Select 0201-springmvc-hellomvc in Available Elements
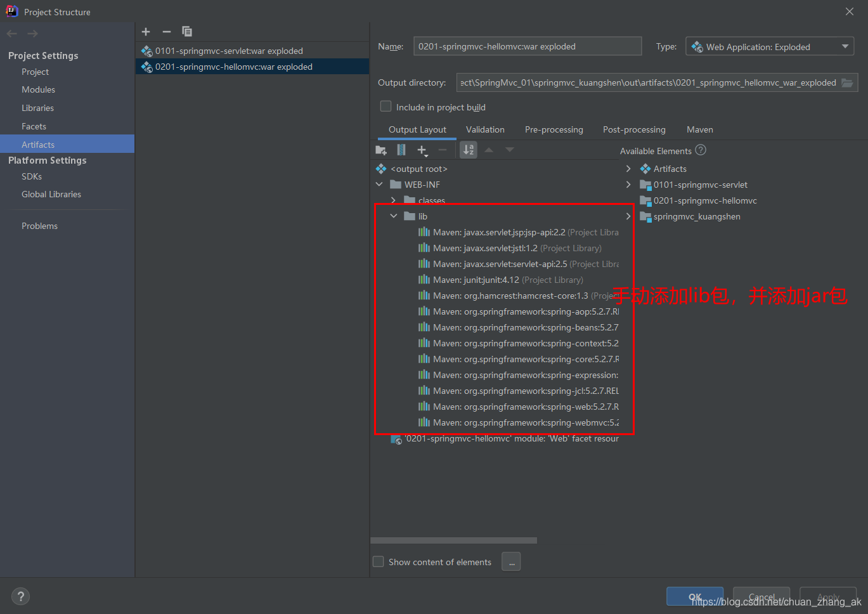Viewport: 868px width, 614px height. [x=698, y=200]
